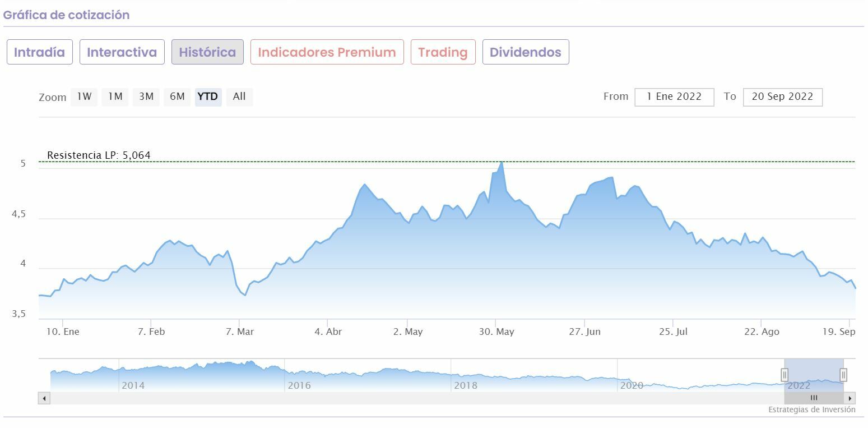Click the From date field
This screenshot has width=868, height=428.
tap(674, 96)
